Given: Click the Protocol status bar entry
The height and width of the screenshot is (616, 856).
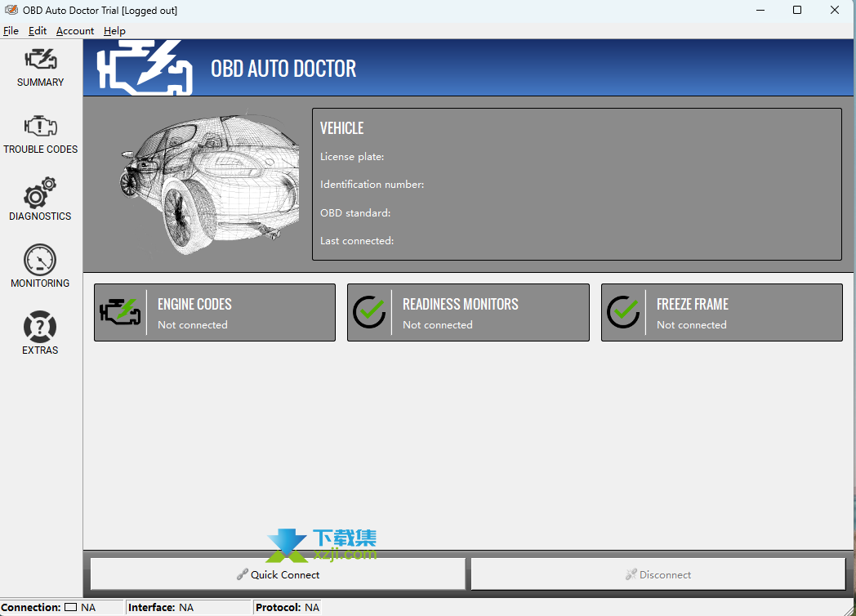Looking at the screenshot, I should [288, 607].
